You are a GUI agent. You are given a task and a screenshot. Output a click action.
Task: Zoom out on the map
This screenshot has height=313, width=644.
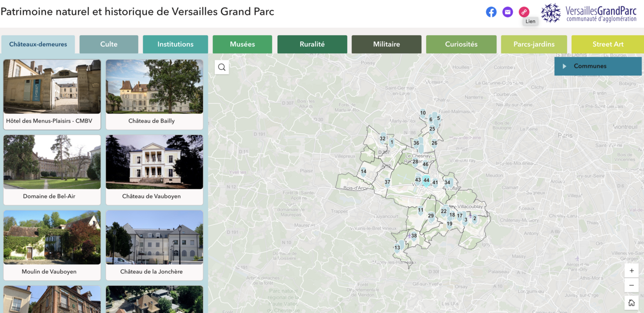tap(631, 285)
